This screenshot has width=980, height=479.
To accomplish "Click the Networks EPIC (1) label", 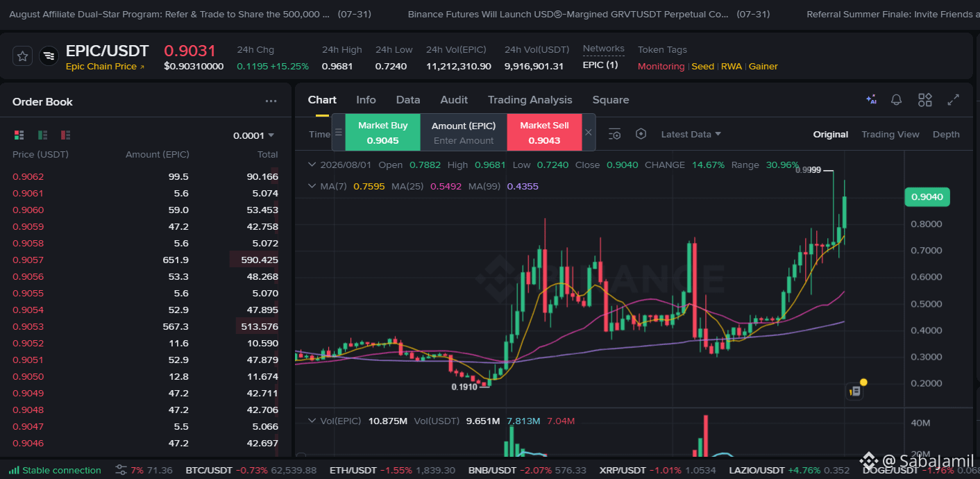I will coord(600,65).
